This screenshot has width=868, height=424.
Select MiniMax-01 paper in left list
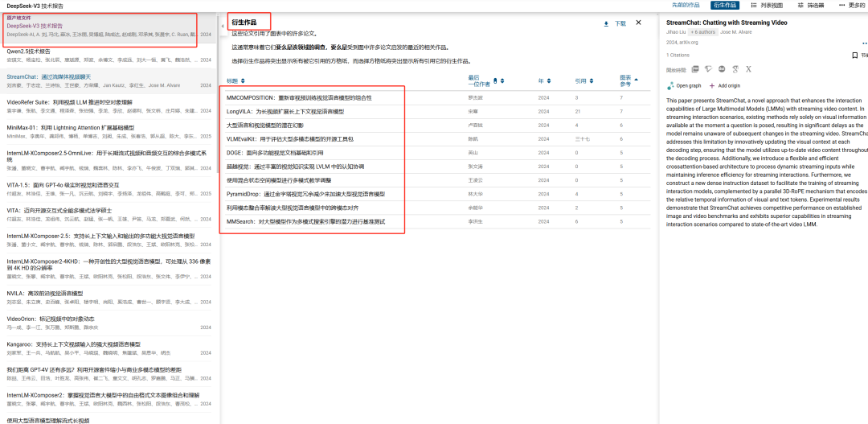pyautogui.click(x=108, y=132)
